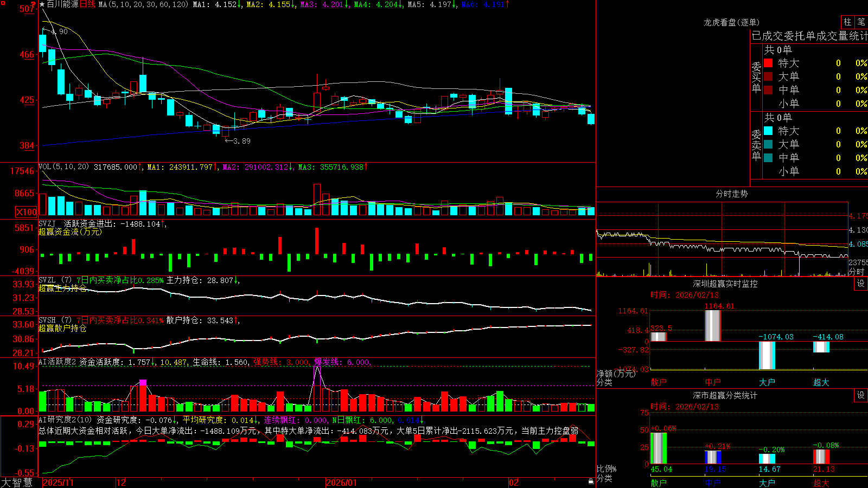This screenshot has height=488, width=868.
Task: Click the 散户持仓: 33.543 readout
Action: point(203,320)
